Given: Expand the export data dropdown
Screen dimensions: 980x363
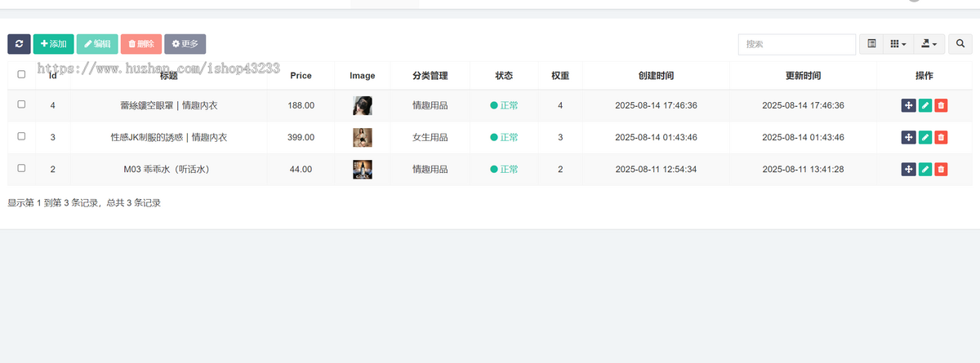Looking at the screenshot, I should tap(928, 44).
